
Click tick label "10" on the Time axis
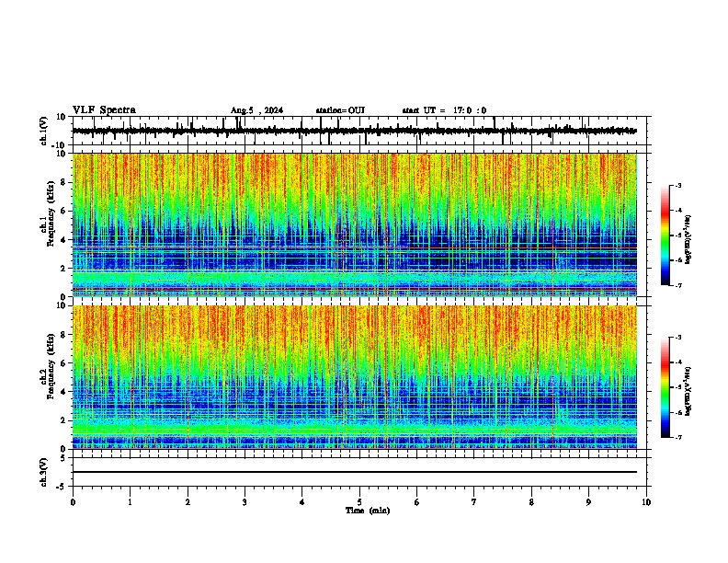[x=646, y=502]
